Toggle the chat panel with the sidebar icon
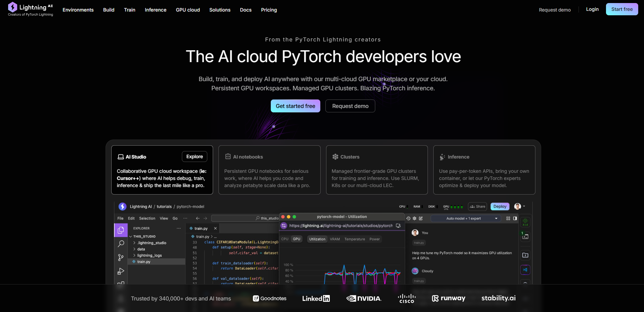Image resolution: width=644 pixels, height=312 pixels. tap(515, 218)
